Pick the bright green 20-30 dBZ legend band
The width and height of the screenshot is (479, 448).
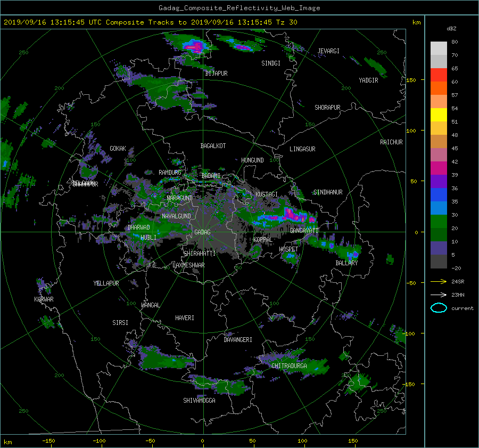pyautogui.click(x=439, y=222)
